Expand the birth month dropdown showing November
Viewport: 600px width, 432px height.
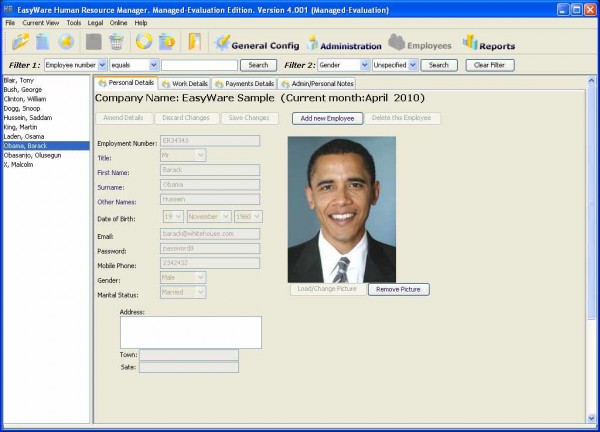coord(226,217)
